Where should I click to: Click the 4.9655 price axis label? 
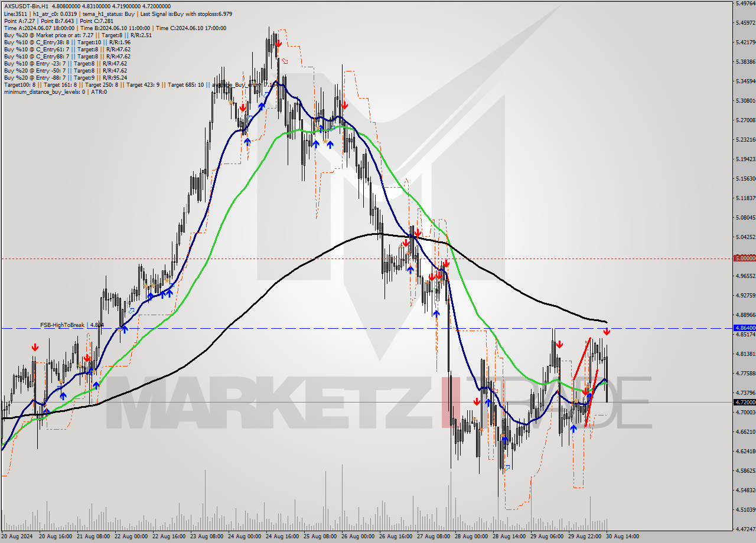tap(745, 276)
